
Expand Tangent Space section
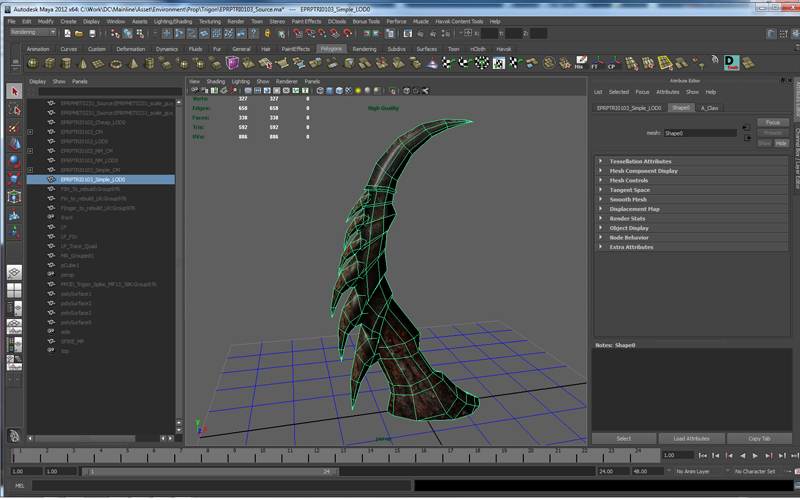tap(600, 190)
